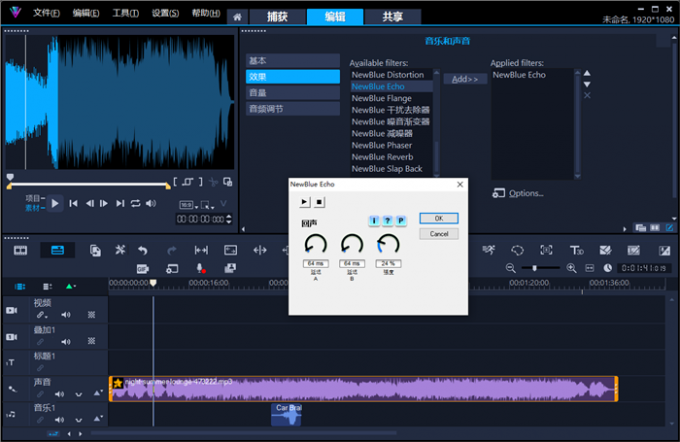Stop the echo preview in NewBlue Echo dialog
The image size is (680, 442).
[x=319, y=201]
